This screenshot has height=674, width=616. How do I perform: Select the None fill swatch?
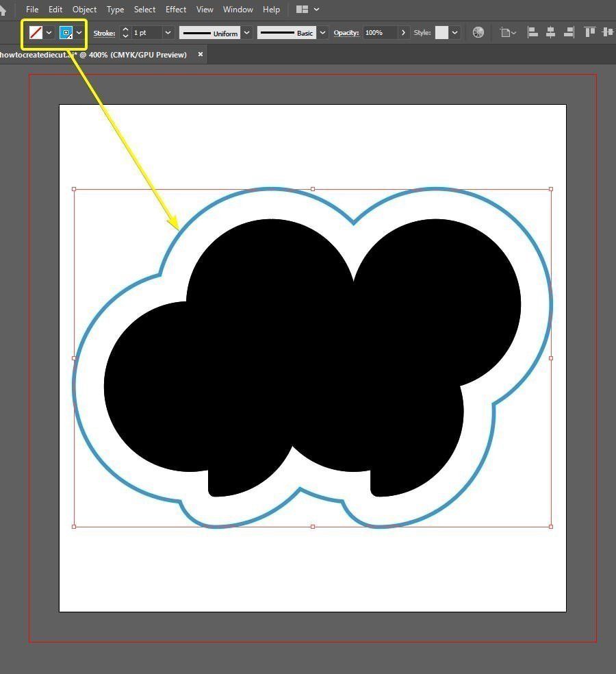click(x=36, y=32)
